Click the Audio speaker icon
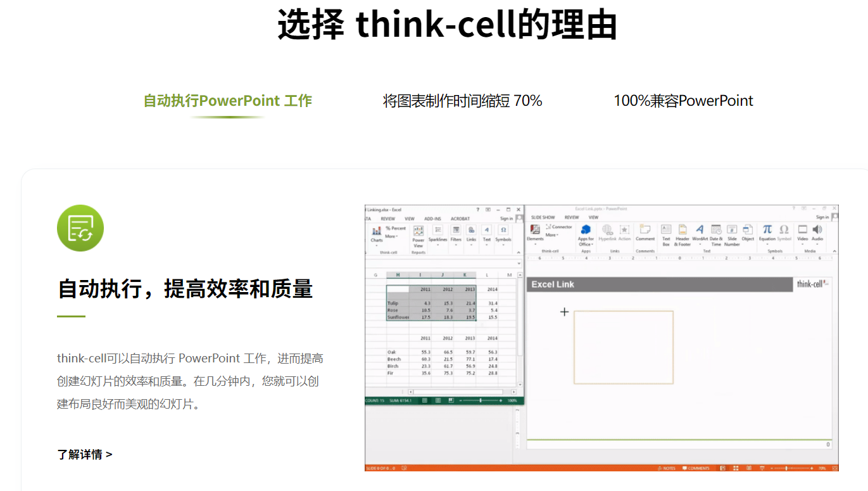Image resolution: width=868 pixels, height=491 pixels. click(x=817, y=229)
